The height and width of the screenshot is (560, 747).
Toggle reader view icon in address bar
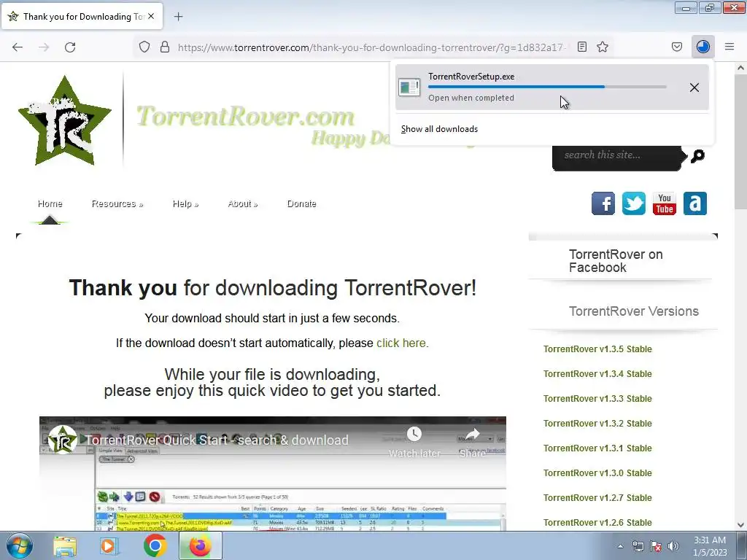pyautogui.click(x=581, y=47)
